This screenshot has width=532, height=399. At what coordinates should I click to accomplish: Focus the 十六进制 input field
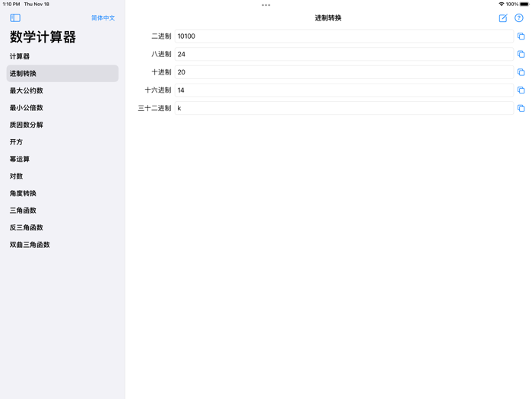pos(344,90)
